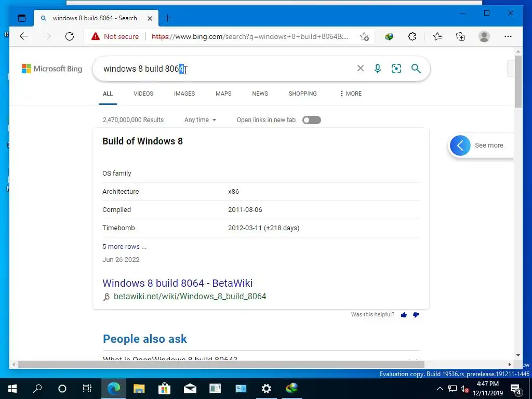Switch to VIDEOS tab
This screenshot has height=399, width=532.
pyautogui.click(x=143, y=94)
